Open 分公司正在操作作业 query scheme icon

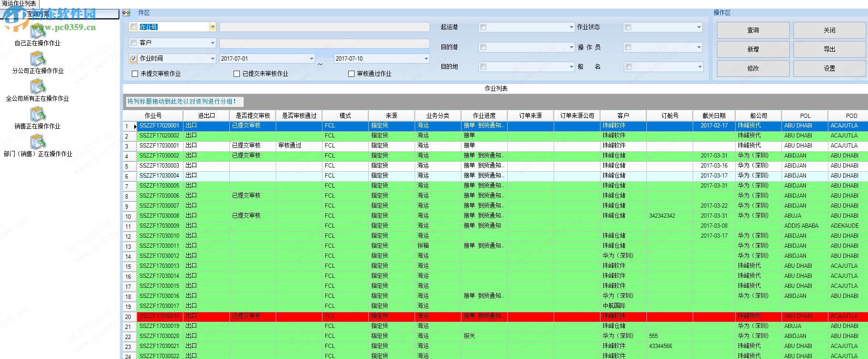(x=38, y=59)
